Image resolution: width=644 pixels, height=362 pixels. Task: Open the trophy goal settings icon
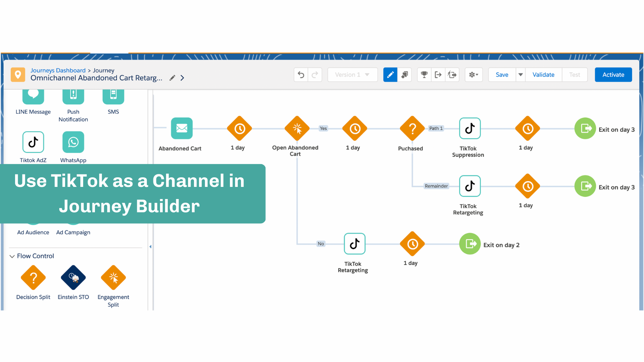(x=424, y=75)
